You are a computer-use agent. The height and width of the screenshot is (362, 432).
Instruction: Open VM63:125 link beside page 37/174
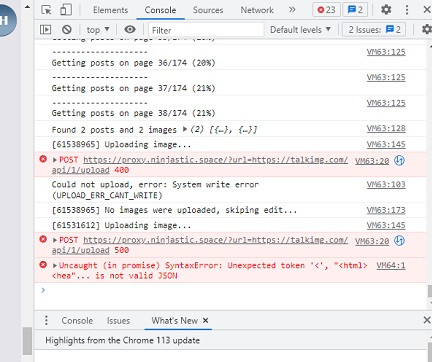(386, 77)
